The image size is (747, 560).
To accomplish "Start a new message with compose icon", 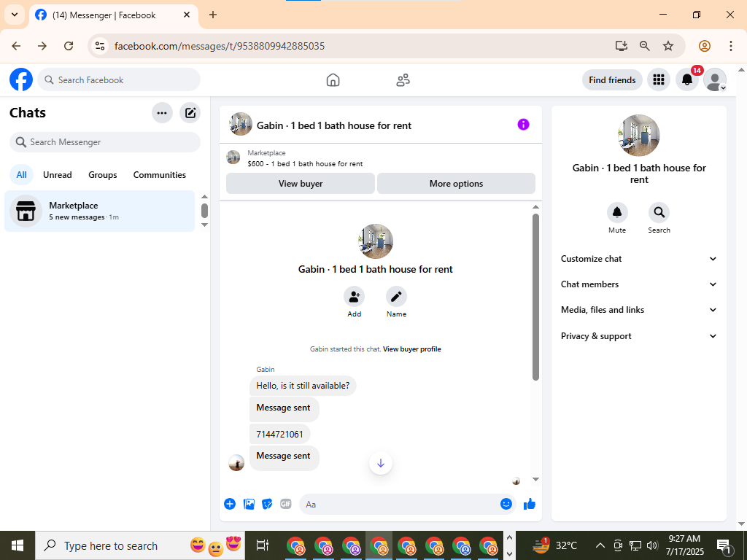I will click(190, 113).
